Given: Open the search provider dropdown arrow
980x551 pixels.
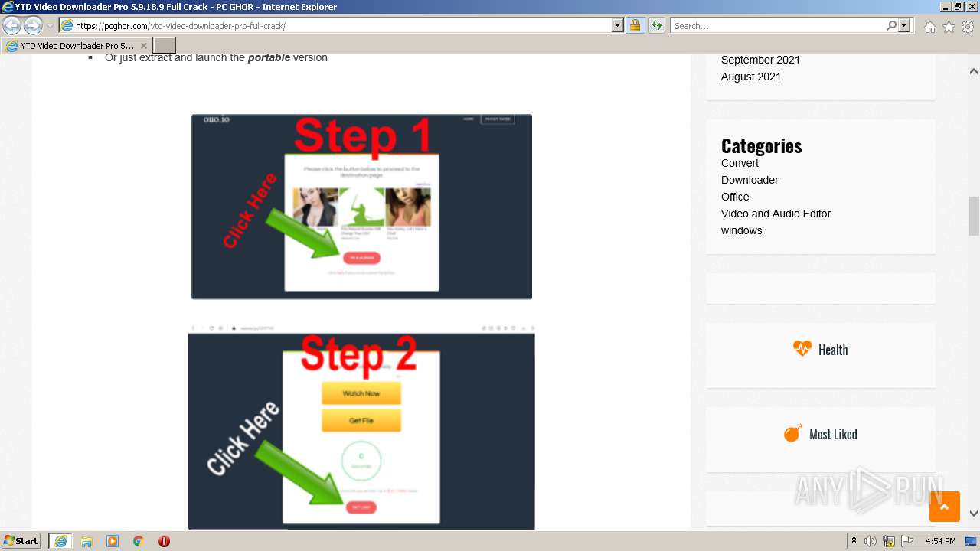Looking at the screenshot, I should [x=904, y=25].
